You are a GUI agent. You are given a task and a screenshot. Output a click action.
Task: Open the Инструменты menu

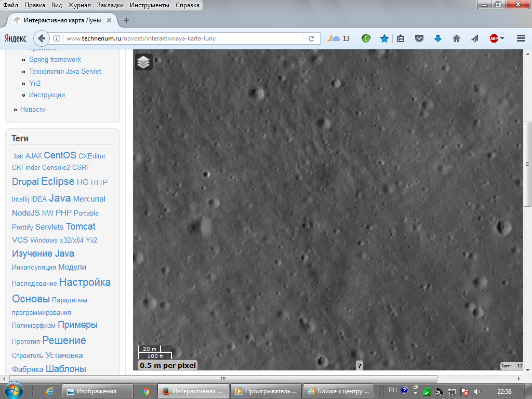[149, 5]
